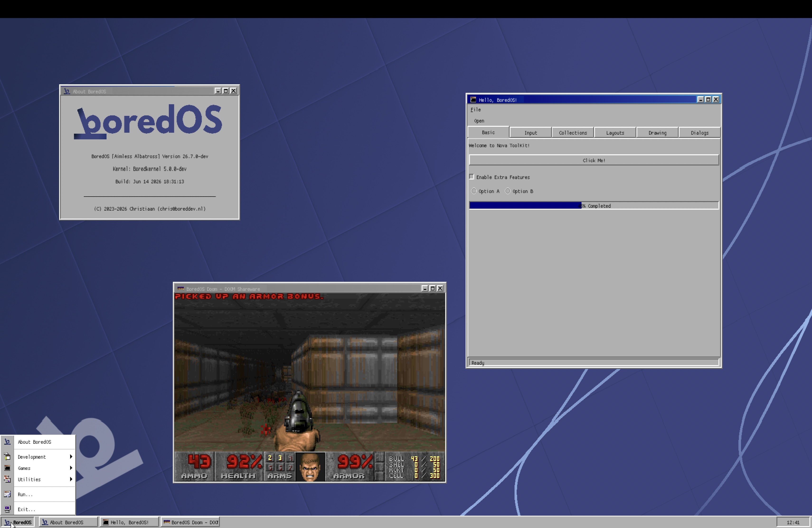Click the 'Welcome to Nova ToolKit!' label
The width and height of the screenshot is (812, 528).
pyautogui.click(x=499, y=145)
